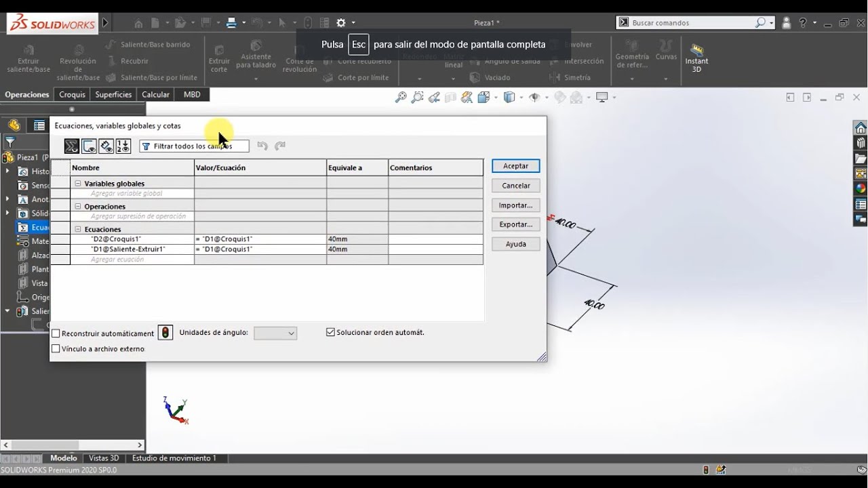The height and width of the screenshot is (488, 868).
Task: Collapse Operaciones section in table
Action: pyautogui.click(x=78, y=207)
